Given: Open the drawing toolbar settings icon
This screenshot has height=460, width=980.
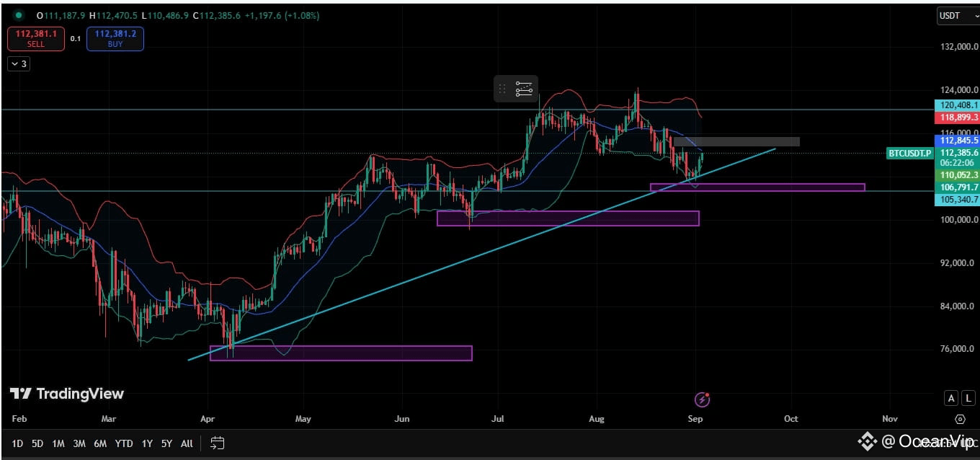Looking at the screenshot, I should click(x=524, y=89).
